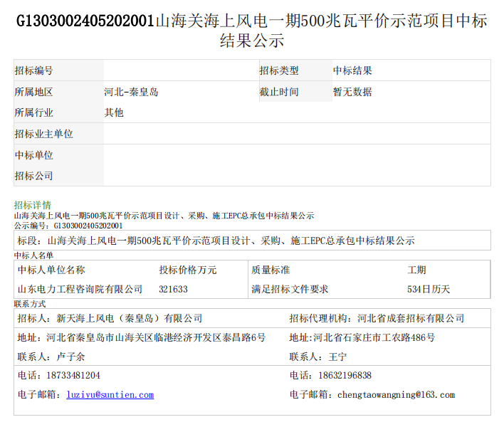This screenshot has height=427, width=504.
Task: Click the 满足招标文件要求 cell
Action: [290, 289]
